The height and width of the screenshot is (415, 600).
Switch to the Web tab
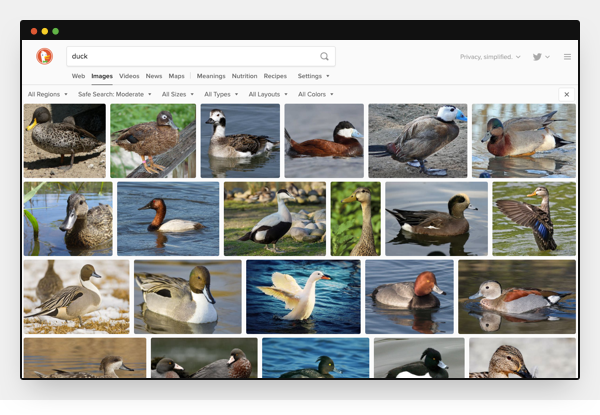point(78,76)
